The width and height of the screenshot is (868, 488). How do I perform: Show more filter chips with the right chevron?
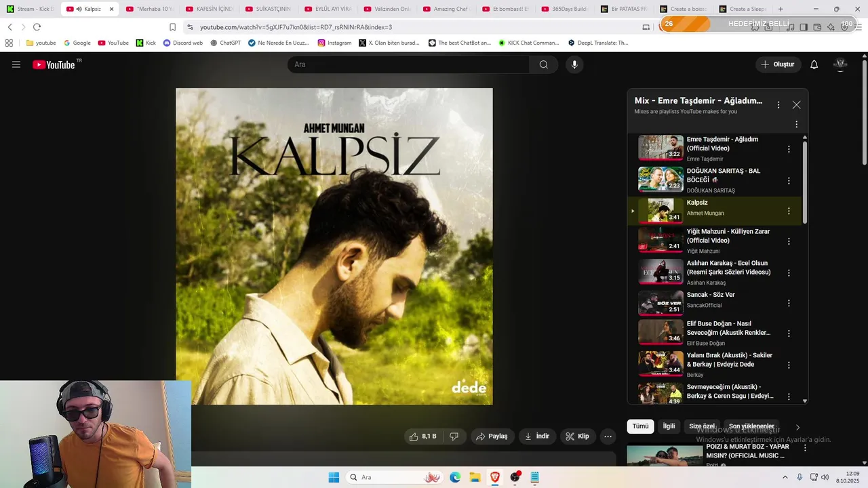(x=797, y=427)
